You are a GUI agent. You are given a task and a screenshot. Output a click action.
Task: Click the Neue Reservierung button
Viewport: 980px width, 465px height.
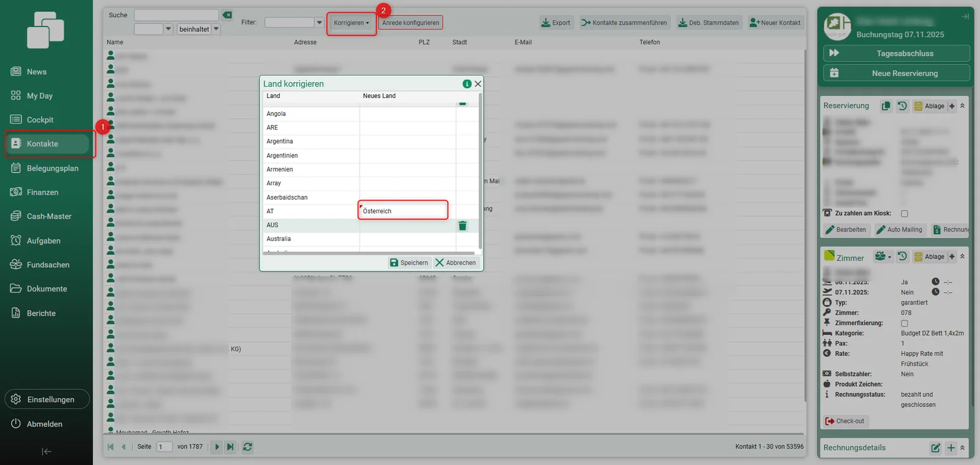click(897, 73)
